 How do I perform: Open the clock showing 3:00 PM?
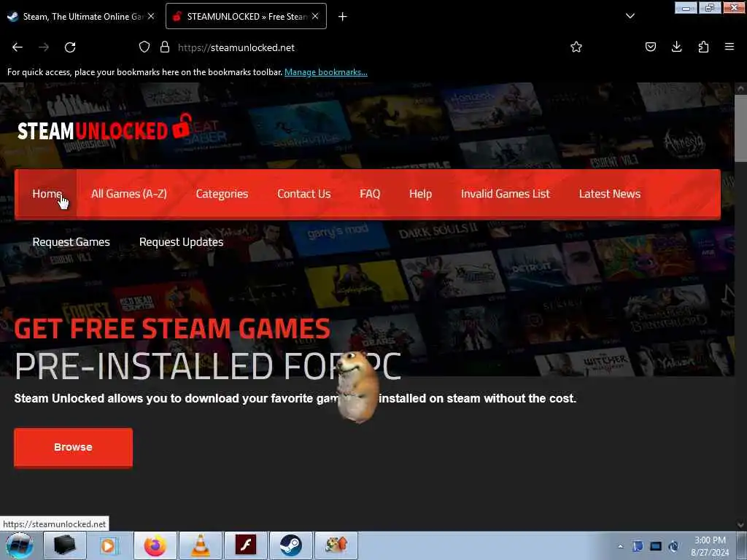710,545
